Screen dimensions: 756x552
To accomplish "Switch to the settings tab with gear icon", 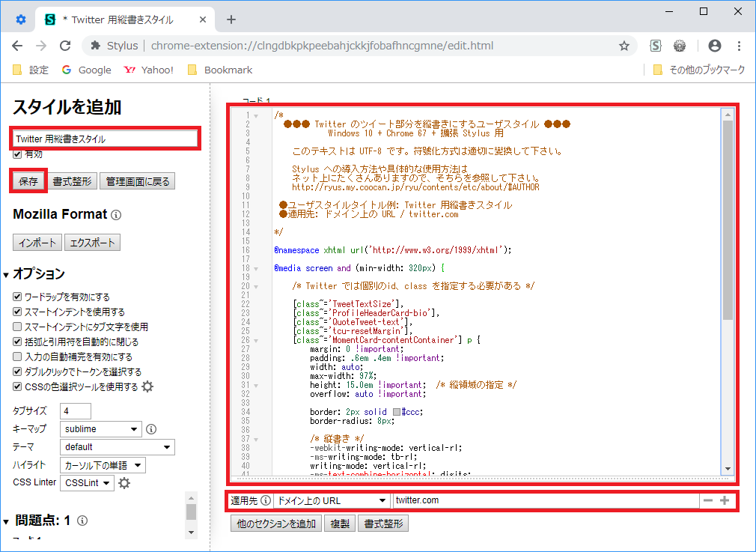I will (21, 19).
